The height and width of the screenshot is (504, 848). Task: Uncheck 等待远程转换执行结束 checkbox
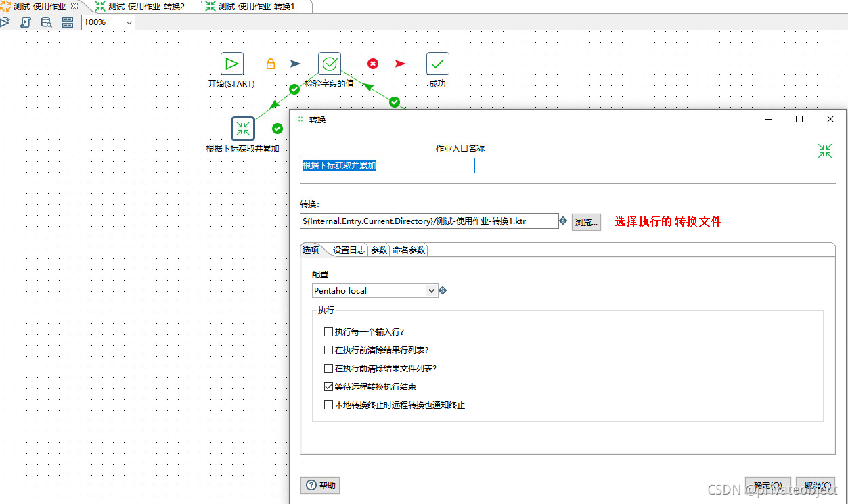328,387
